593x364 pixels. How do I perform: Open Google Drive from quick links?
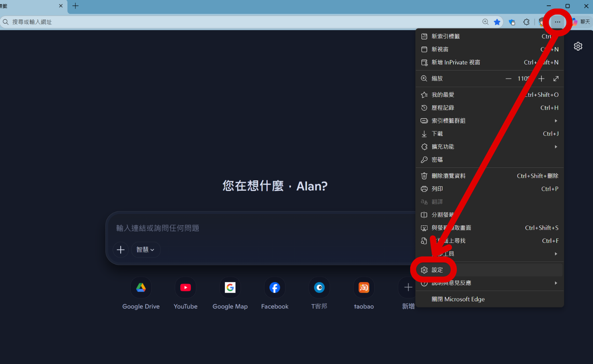pos(141,287)
